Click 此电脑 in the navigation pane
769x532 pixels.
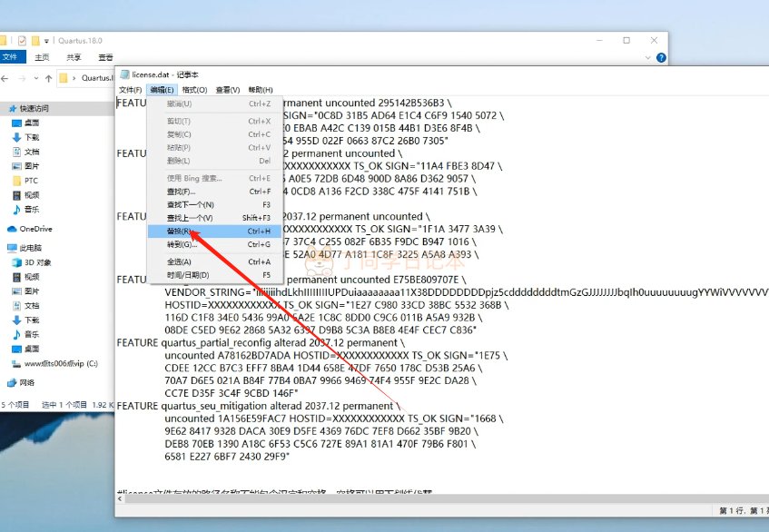[x=32, y=247]
